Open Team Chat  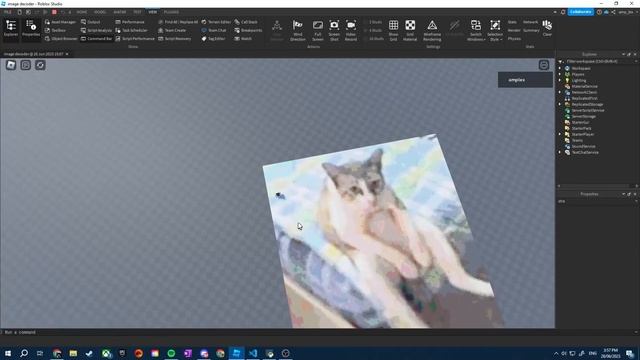click(x=213, y=30)
